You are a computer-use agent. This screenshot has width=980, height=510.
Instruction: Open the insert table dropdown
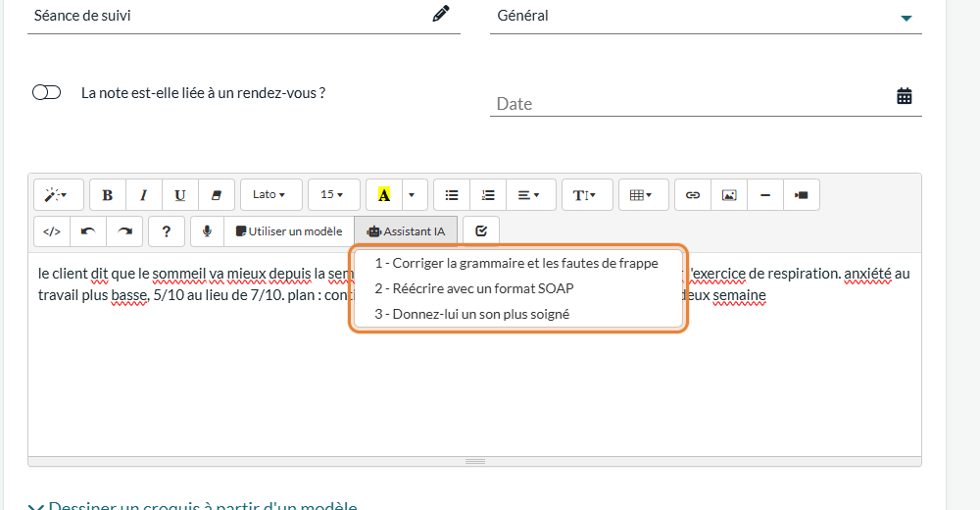point(643,194)
